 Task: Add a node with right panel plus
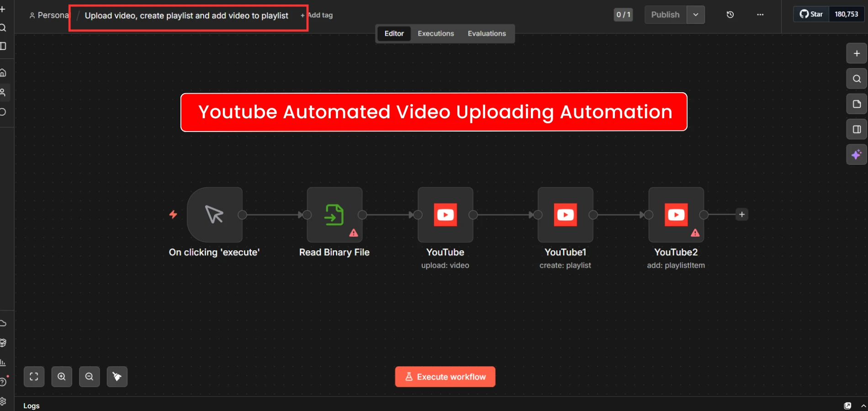coord(857,53)
